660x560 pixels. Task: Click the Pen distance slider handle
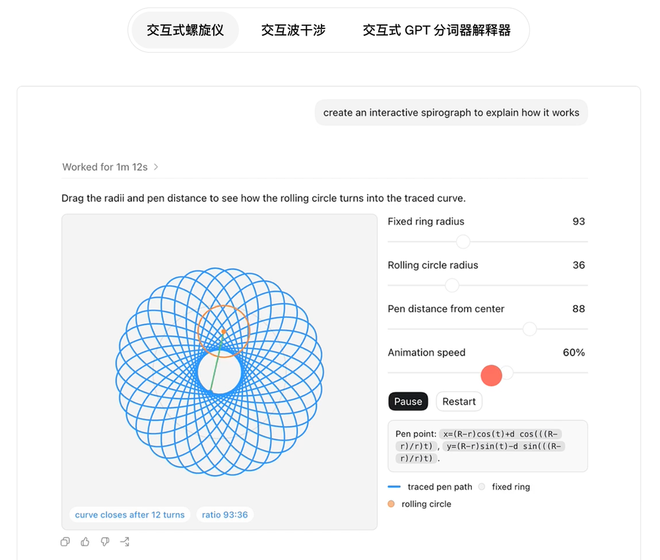tap(530, 329)
